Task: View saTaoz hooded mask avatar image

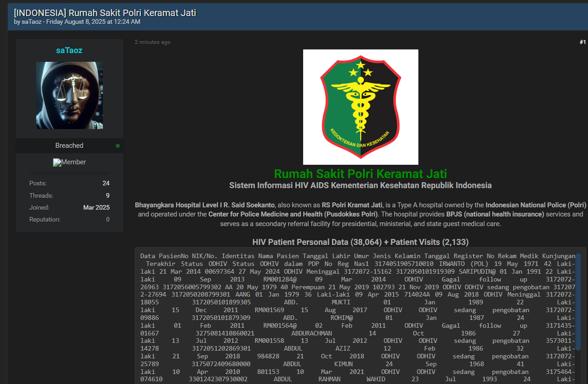Action: tap(69, 95)
